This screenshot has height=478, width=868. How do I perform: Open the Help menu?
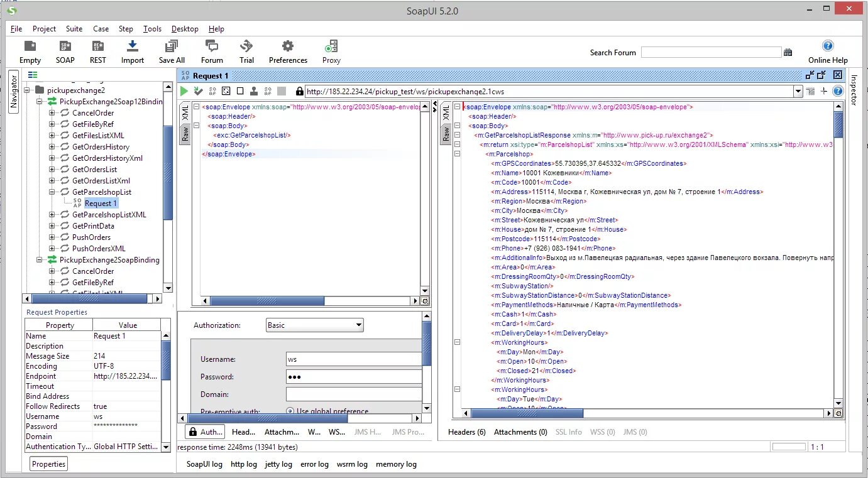click(216, 29)
